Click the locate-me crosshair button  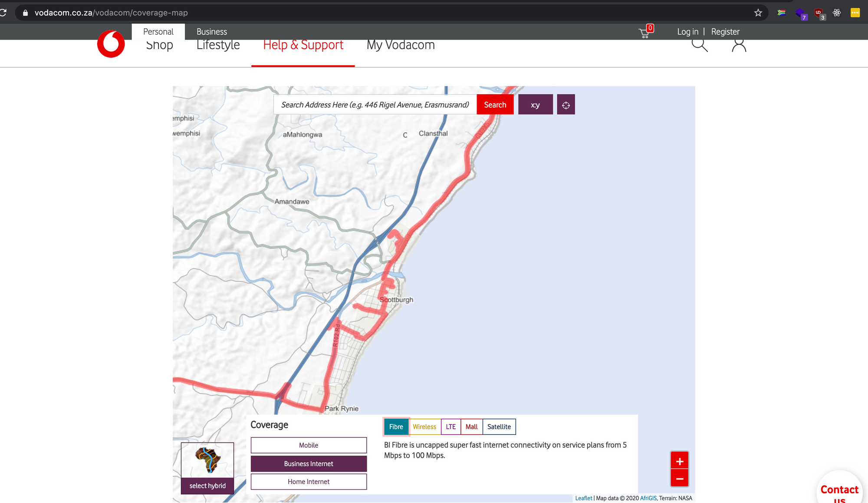566,105
